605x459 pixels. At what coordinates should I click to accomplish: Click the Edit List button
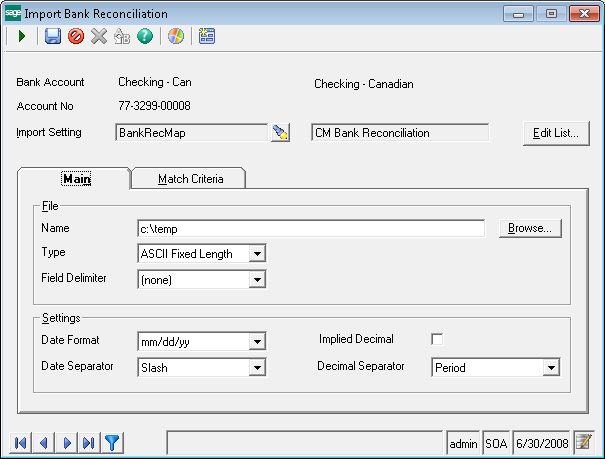point(556,133)
